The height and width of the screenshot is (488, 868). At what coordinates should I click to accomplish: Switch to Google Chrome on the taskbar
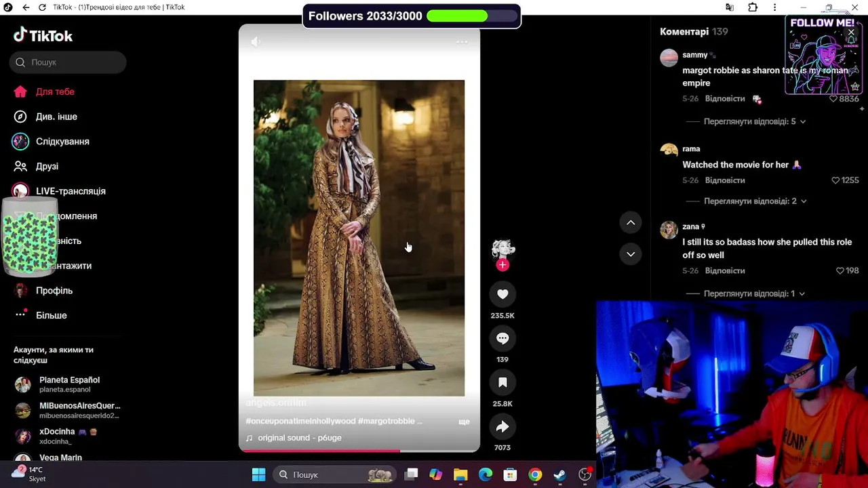tap(535, 474)
